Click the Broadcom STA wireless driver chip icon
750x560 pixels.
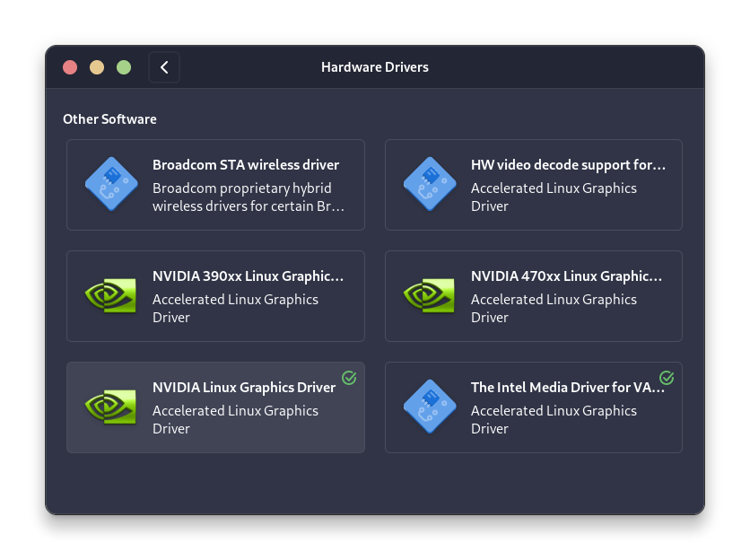pos(111,184)
